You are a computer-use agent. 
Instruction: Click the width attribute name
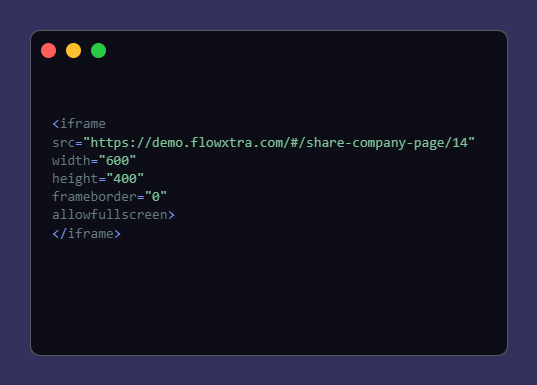click(x=71, y=161)
